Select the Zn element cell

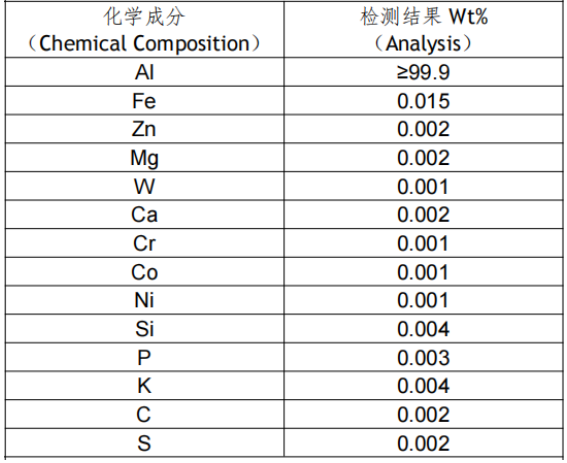(145, 129)
